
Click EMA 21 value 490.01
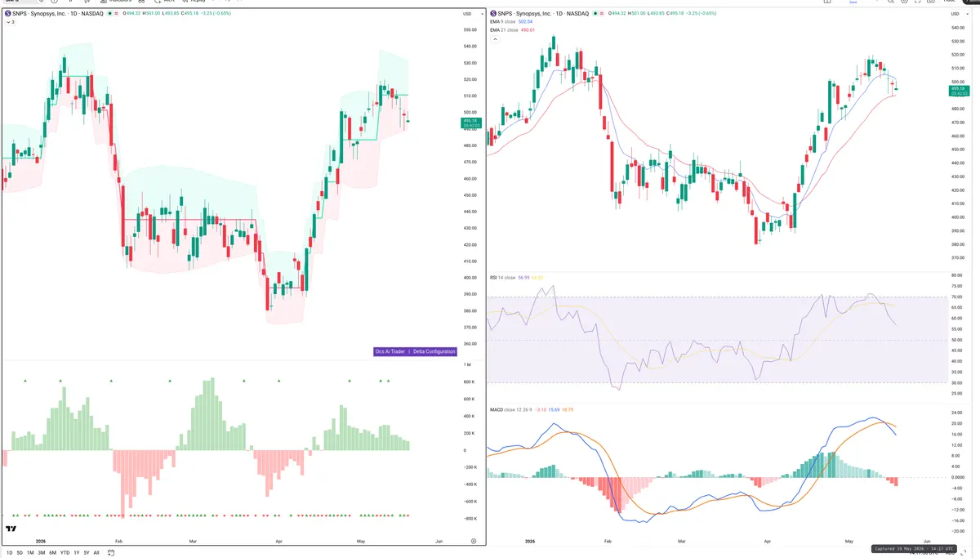pyautogui.click(x=528, y=30)
